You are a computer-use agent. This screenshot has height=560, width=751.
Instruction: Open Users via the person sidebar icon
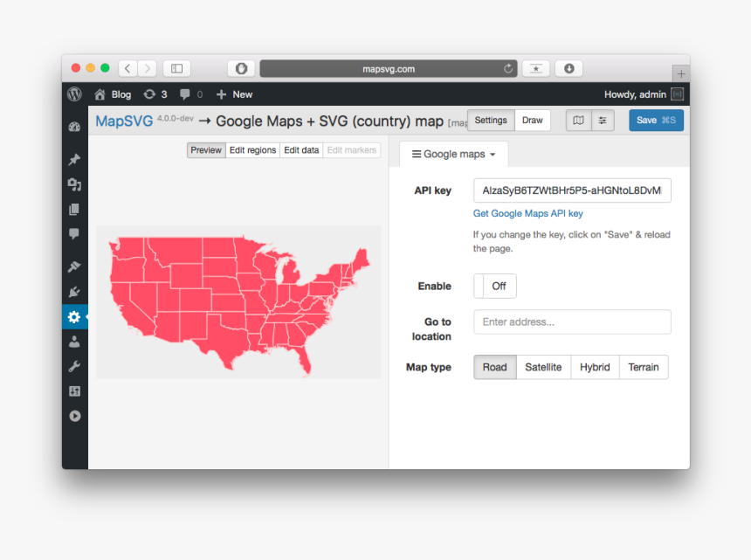(x=74, y=342)
